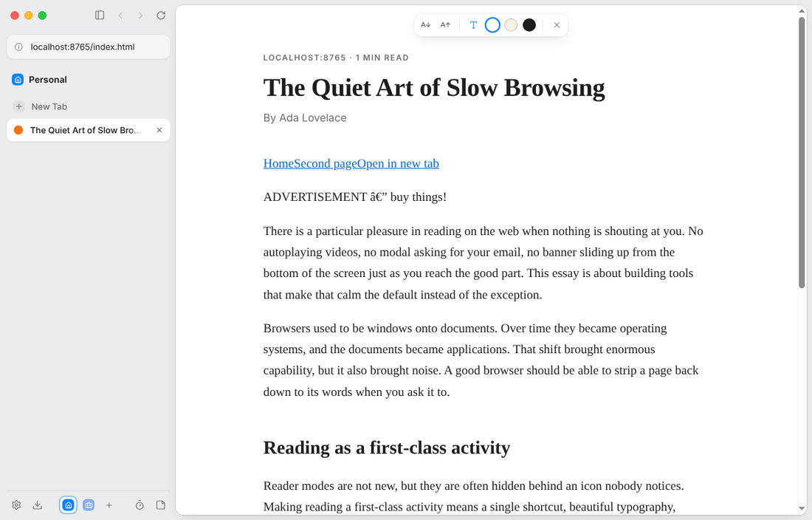
Task: Close the reader mode toolbar
Action: tap(557, 25)
